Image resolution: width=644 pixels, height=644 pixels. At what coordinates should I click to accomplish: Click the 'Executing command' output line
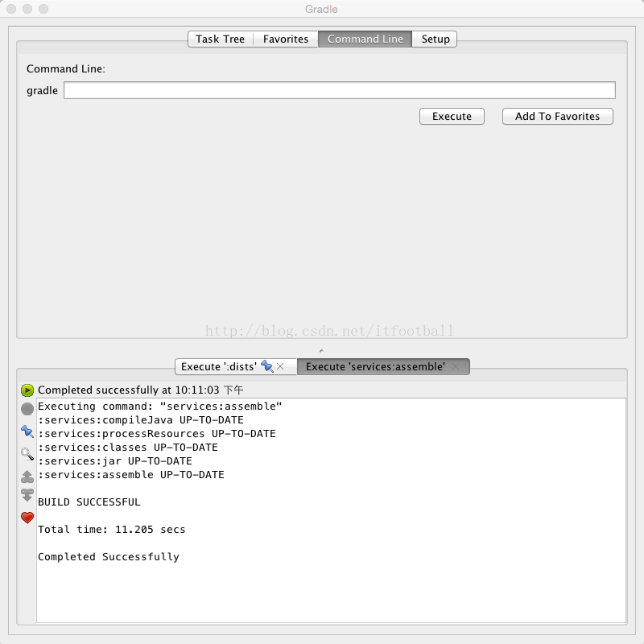159,407
